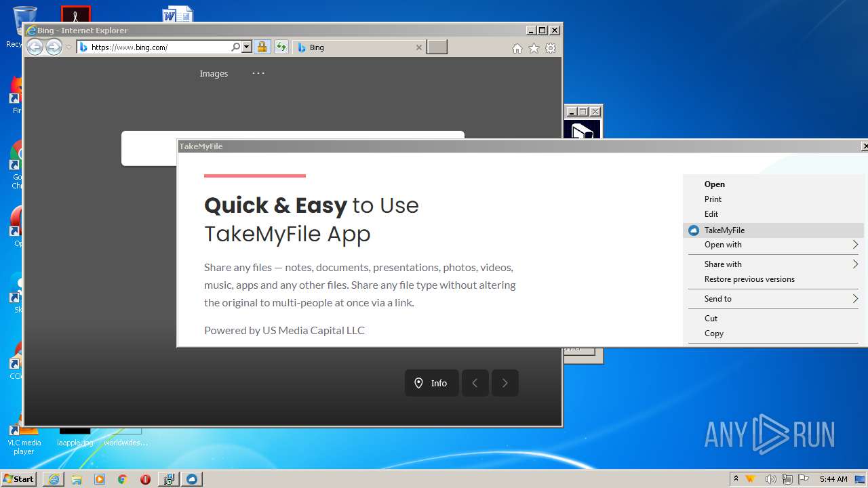Open VLC media player desktop shortcut
Image resolution: width=868 pixels, height=488 pixels.
pyautogui.click(x=24, y=439)
